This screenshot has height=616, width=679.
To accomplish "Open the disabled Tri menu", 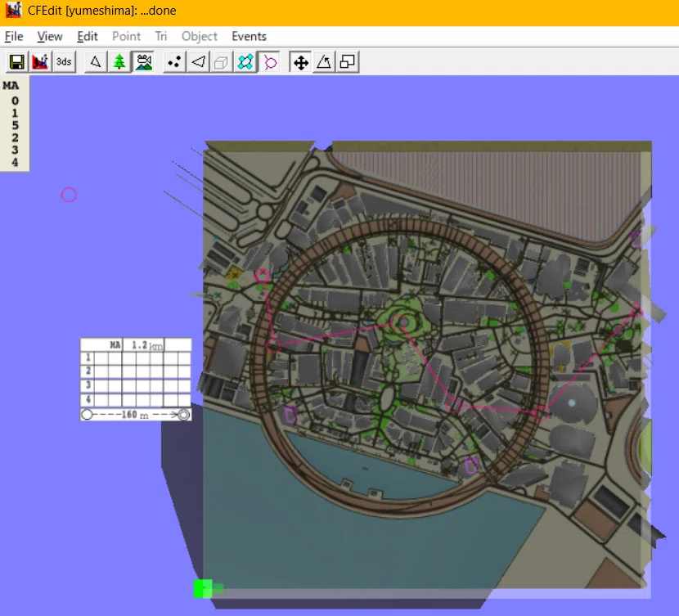I will coord(161,36).
